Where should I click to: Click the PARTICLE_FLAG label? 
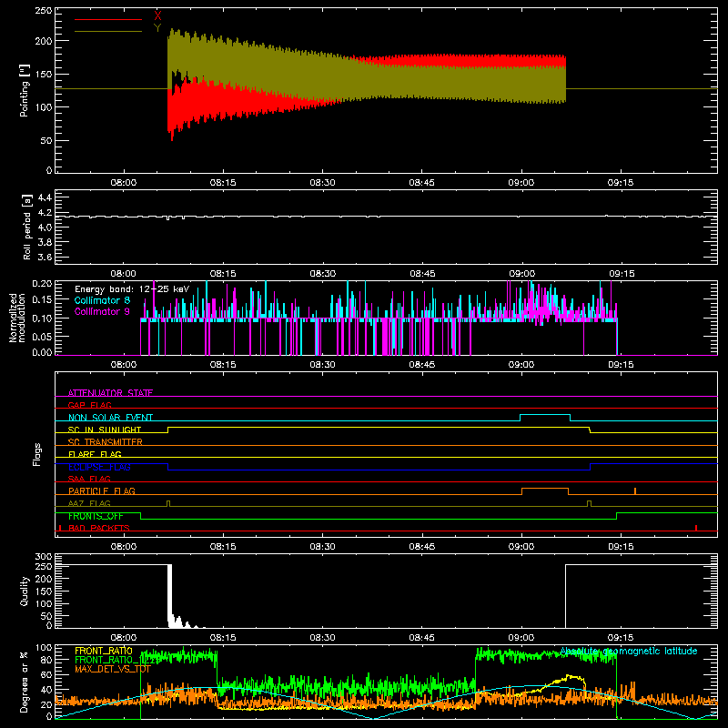(x=102, y=491)
